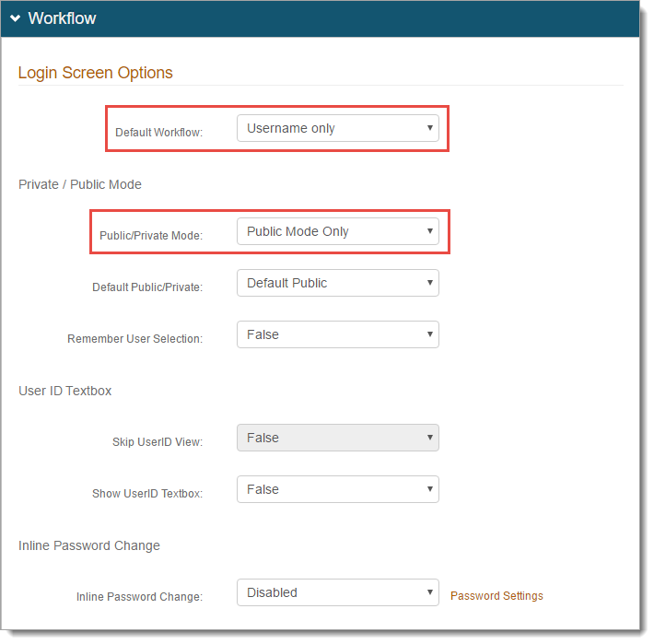Open the Default Workflow dropdown
The image size is (654, 644).
pos(337,128)
